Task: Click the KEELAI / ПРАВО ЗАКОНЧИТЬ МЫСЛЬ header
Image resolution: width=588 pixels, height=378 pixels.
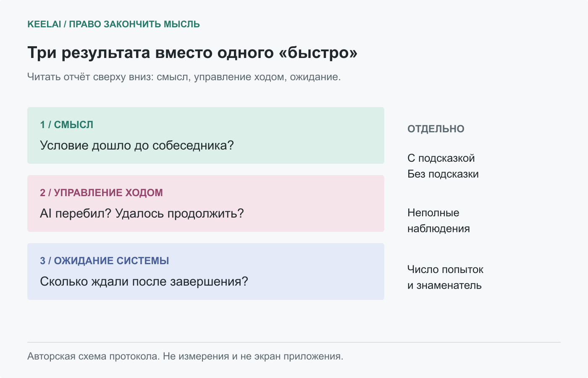Action: 113,24
